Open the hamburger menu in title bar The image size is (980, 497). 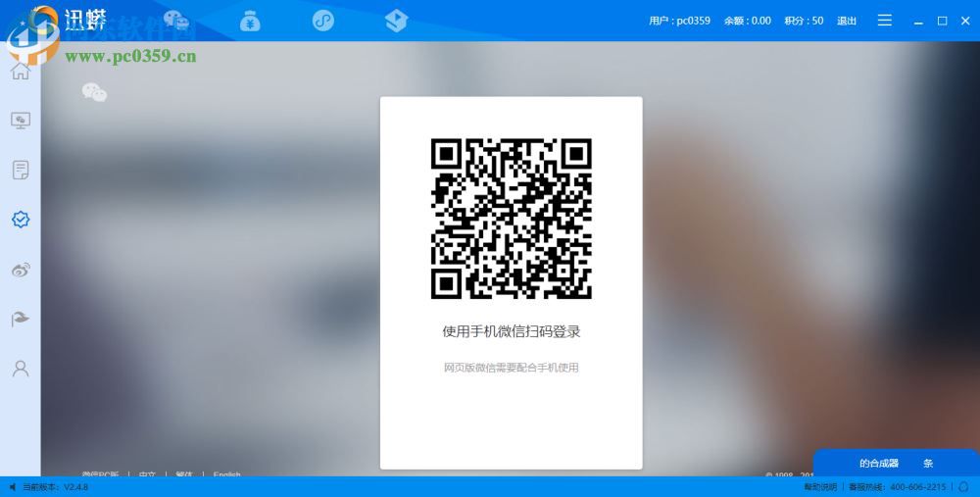[884, 21]
